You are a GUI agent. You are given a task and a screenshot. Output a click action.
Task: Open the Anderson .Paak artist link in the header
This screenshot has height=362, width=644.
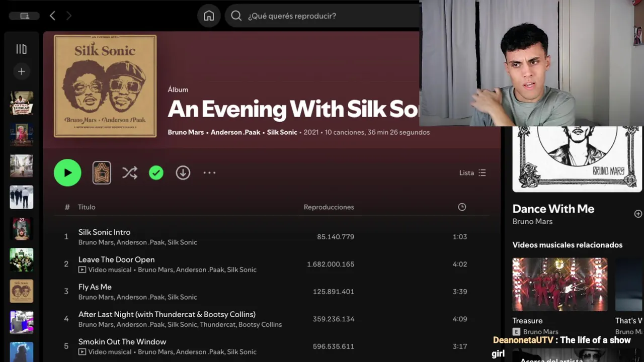235,132
